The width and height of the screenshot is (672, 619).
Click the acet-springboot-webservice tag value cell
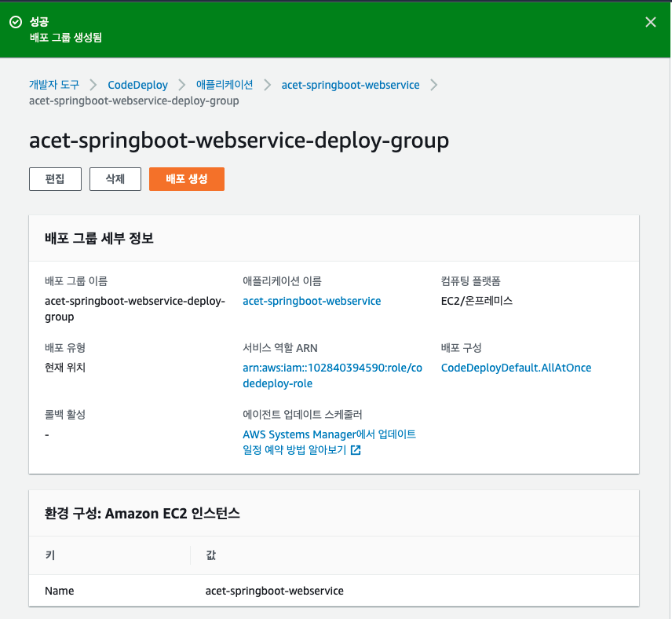click(x=274, y=591)
